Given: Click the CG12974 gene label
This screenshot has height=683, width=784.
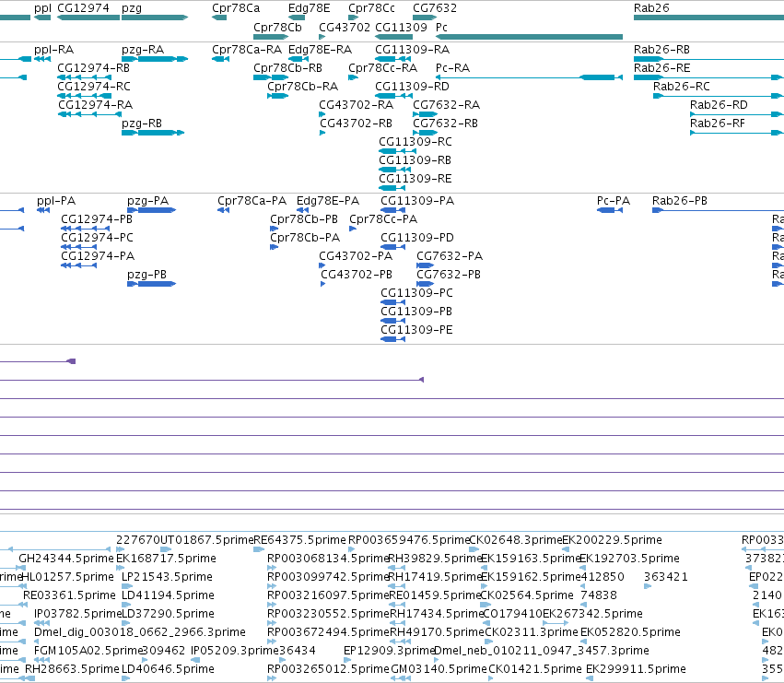Looking at the screenshot, I should [83, 8].
